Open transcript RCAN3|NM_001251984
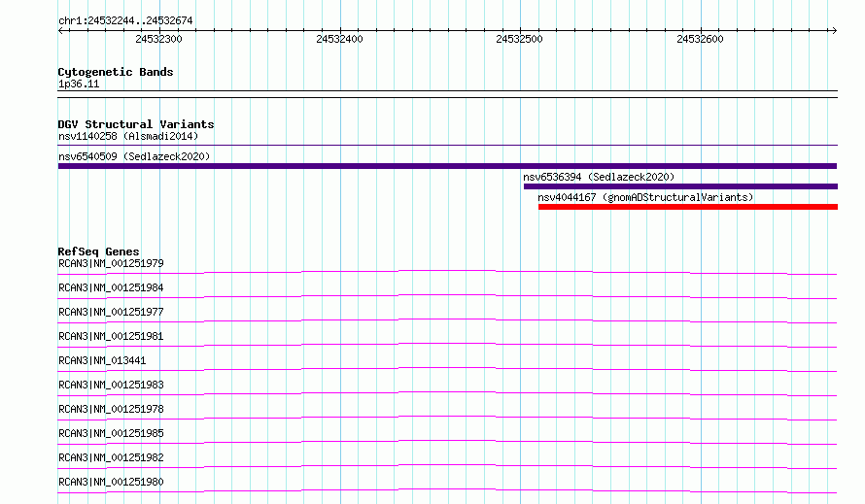 [111, 287]
